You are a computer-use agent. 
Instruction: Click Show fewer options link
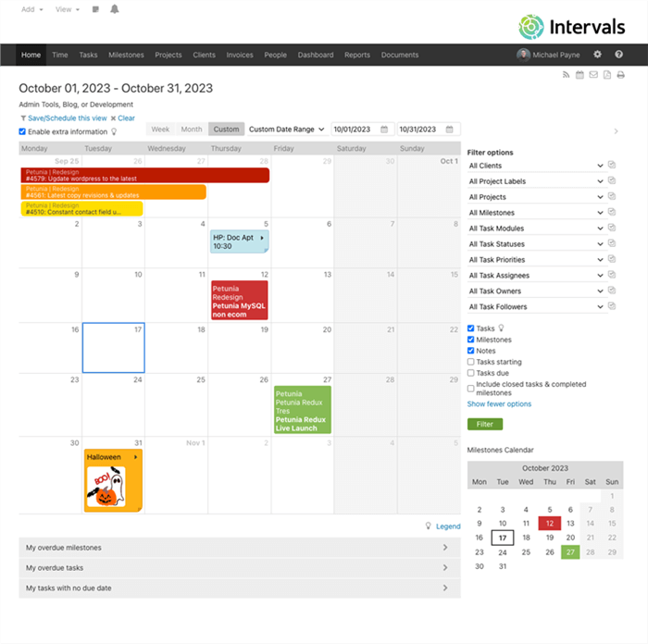pos(499,404)
